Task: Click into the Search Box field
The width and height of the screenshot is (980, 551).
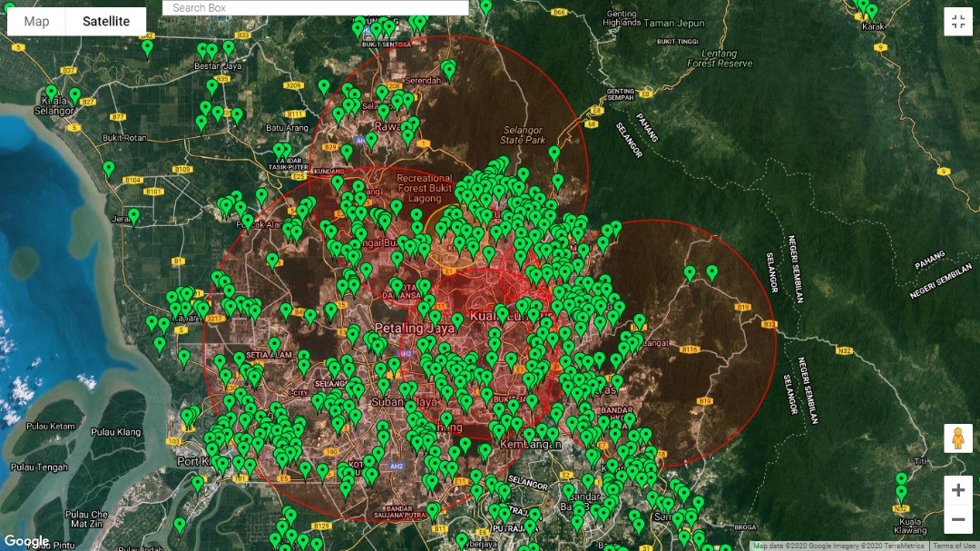Action: tap(316, 7)
